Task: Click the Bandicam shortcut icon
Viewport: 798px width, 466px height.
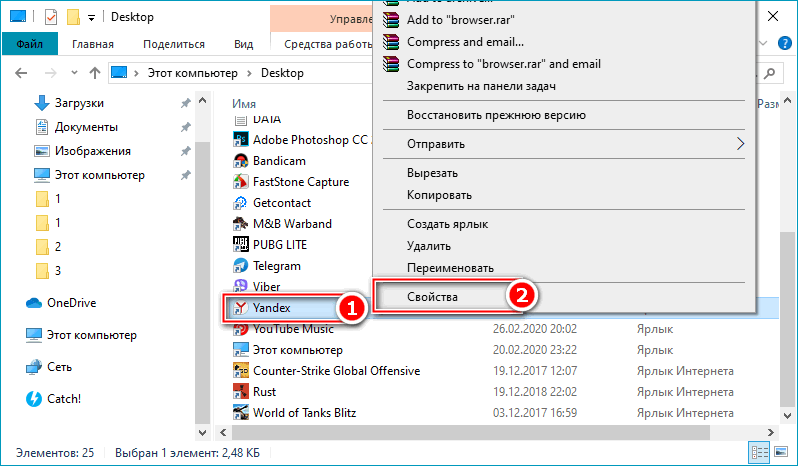Action: 240,161
